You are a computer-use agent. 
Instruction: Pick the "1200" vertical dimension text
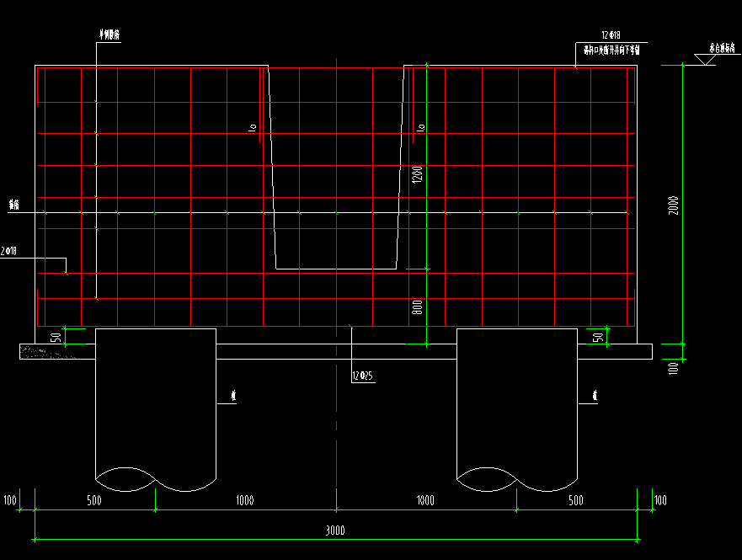[417, 174]
